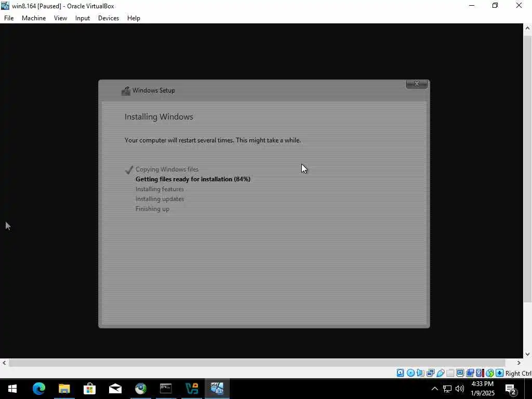Click vertical scrollbar up arrow

coord(527,28)
